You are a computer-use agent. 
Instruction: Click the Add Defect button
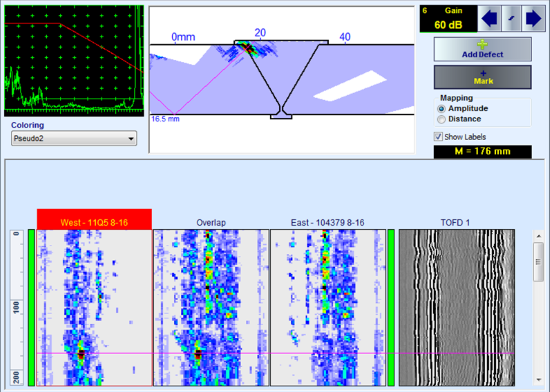point(483,49)
